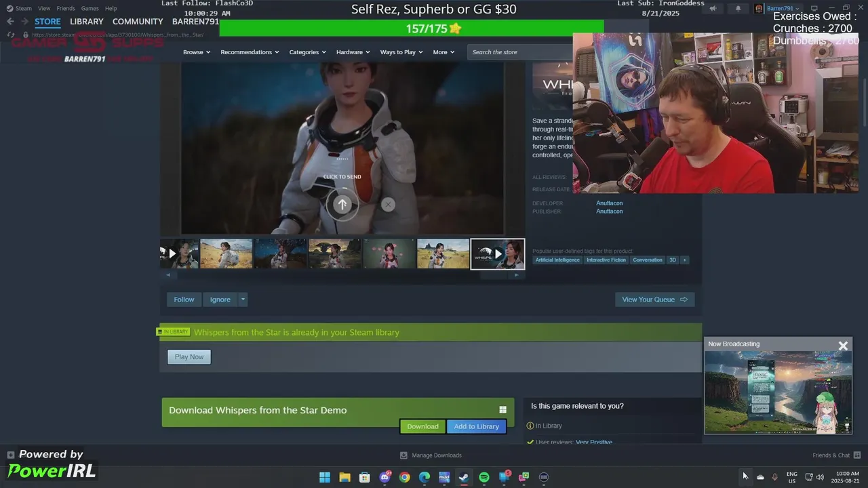The image size is (868, 488).
Task: Click the Artificial Intelligence tag
Action: click(557, 260)
